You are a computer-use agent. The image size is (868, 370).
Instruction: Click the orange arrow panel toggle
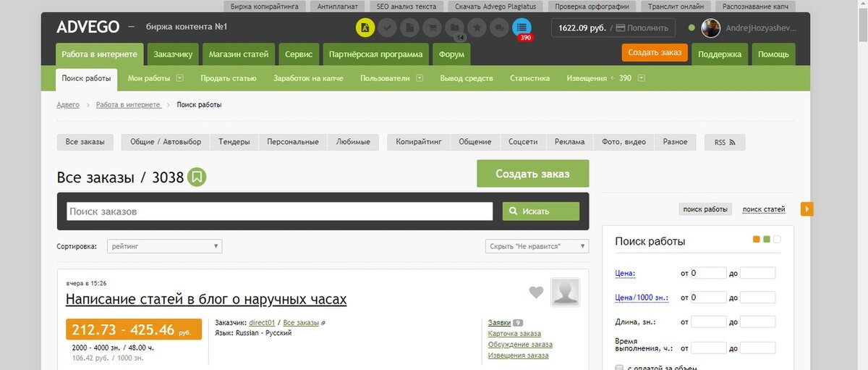click(x=807, y=209)
